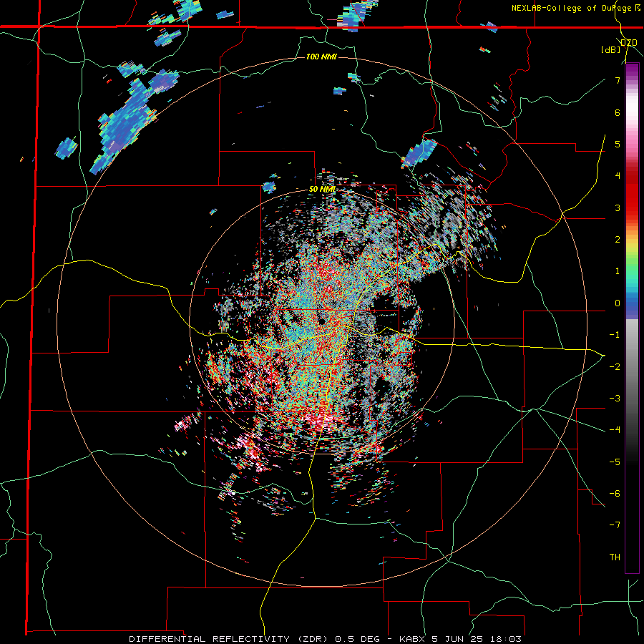Click the -6 tick label on color scale
Screen dimensions: 644x644
coord(615,493)
